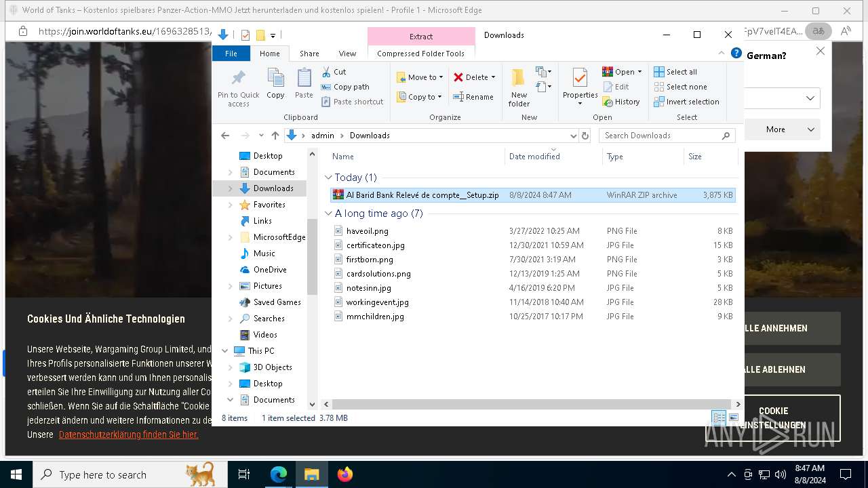Select Al Barid Bank Relevé zip file
Viewport: 868px width, 488px height.
533,195
